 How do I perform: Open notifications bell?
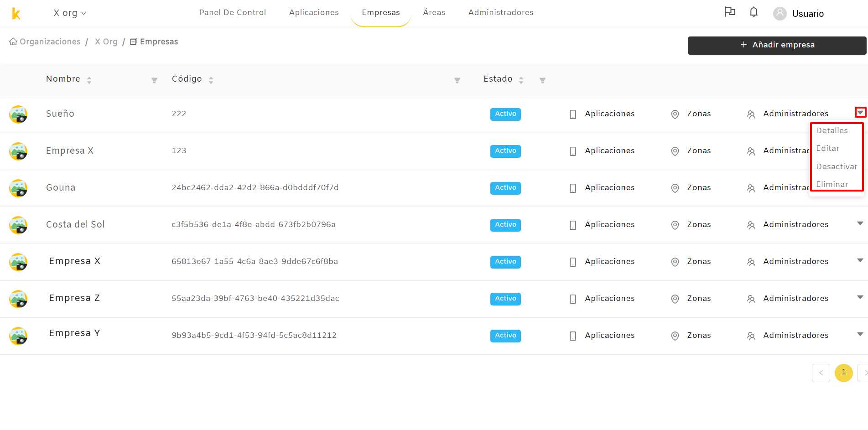click(x=754, y=12)
